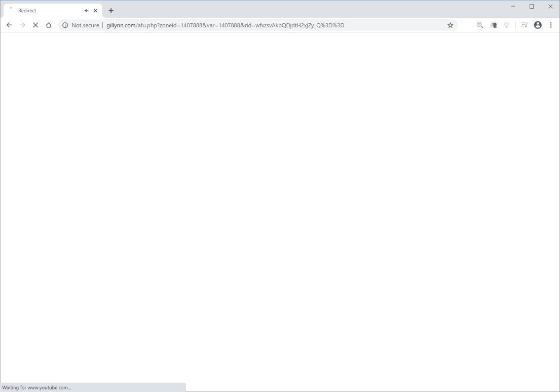This screenshot has width=560, height=392.
Task: Open the media playlist toolbar icon
Action: 525,25
